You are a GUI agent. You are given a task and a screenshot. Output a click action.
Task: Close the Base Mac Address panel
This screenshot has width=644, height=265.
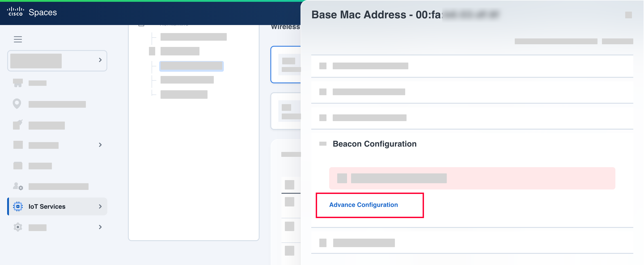tap(628, 15)
